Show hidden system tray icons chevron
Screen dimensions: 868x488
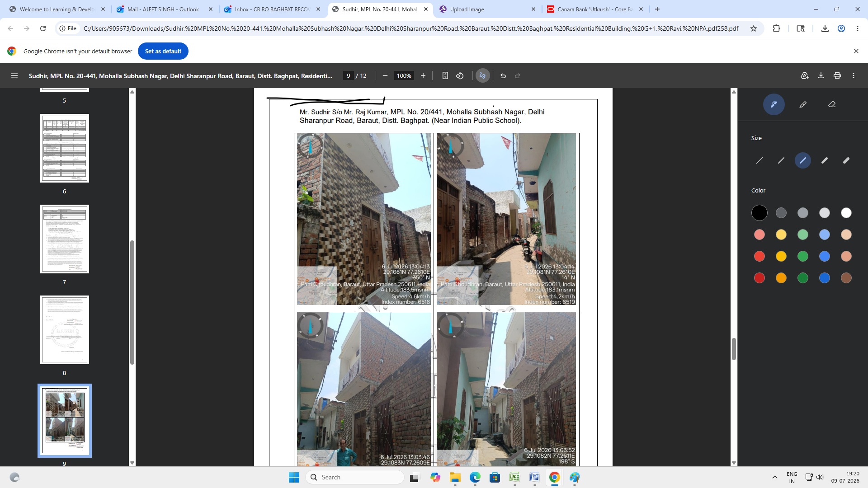click(x=774, y=477)
